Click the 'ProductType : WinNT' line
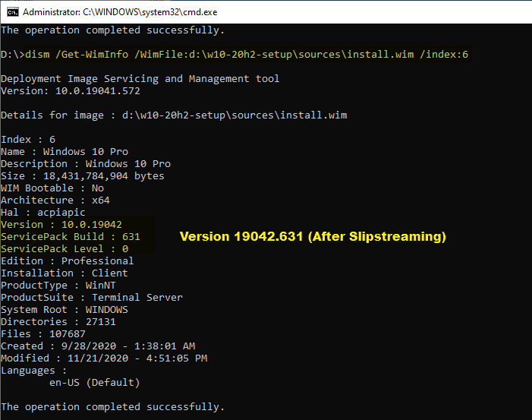The height and width of the screenshot is (420, 532). pyautogui.click(x=58, y=286)
